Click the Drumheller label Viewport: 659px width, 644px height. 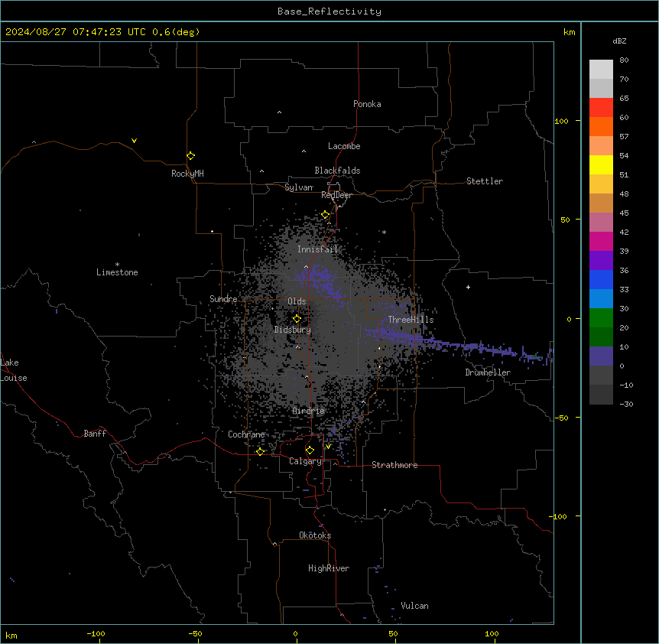tap(488, 372)
